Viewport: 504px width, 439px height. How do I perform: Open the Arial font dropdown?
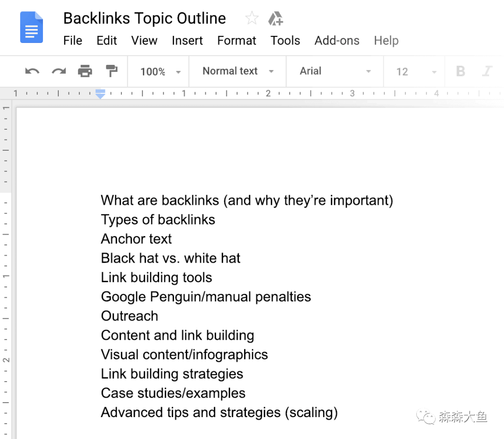[335, 71]
